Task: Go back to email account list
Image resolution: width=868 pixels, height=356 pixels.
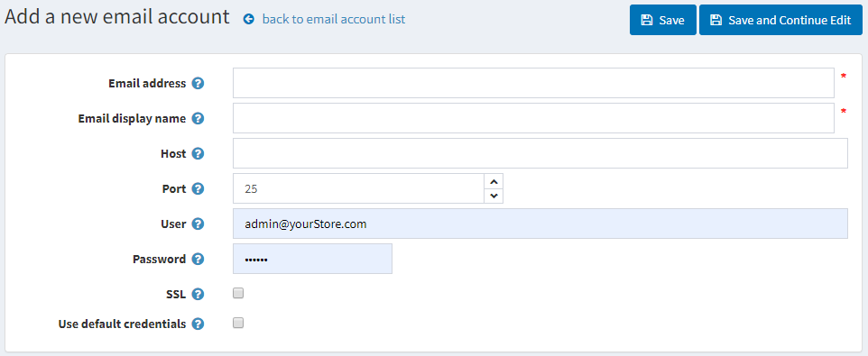Action: point(334,19)
